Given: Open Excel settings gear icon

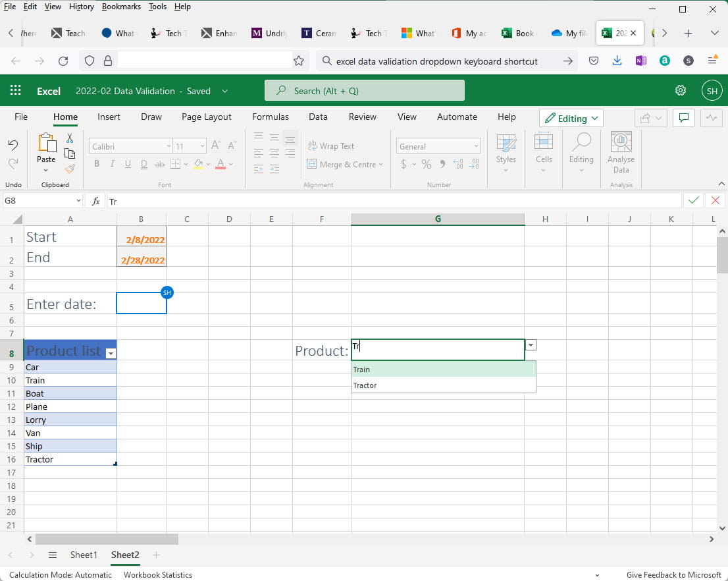Looking at the screenshot, I should (x=681, y=91).
